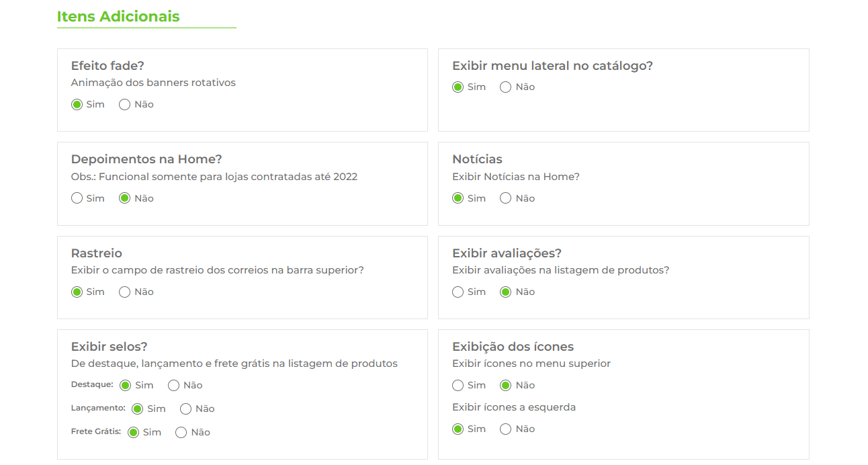
Task: Select Sim for Exibir menu lateral no catálogo
Action: click(x=458, y=87)
